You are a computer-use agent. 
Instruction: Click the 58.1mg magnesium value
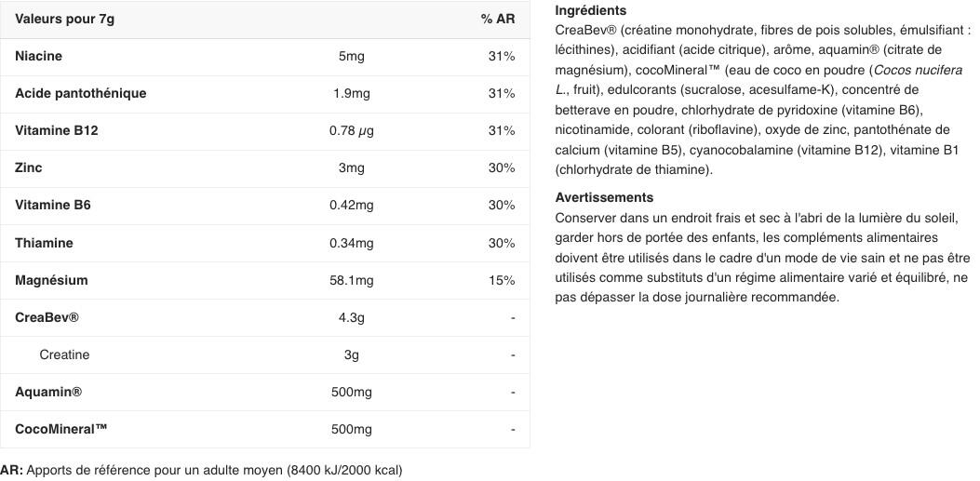(x=352, y=280)
